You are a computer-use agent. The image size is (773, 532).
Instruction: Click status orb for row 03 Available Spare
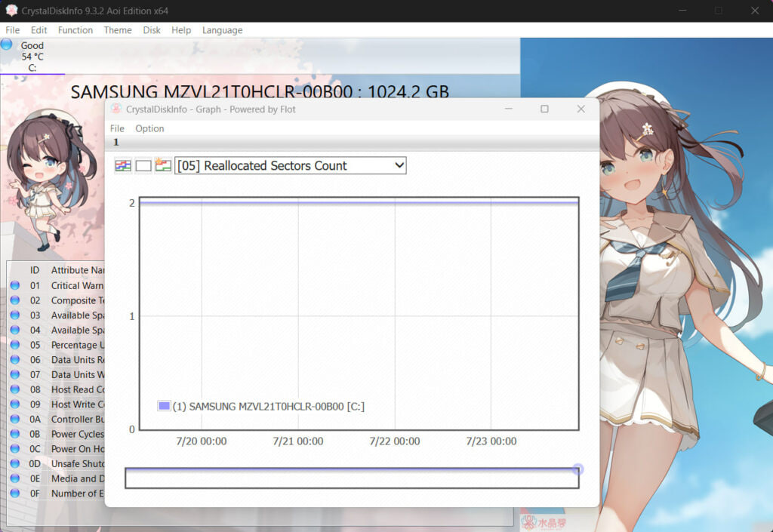[15, 315]
